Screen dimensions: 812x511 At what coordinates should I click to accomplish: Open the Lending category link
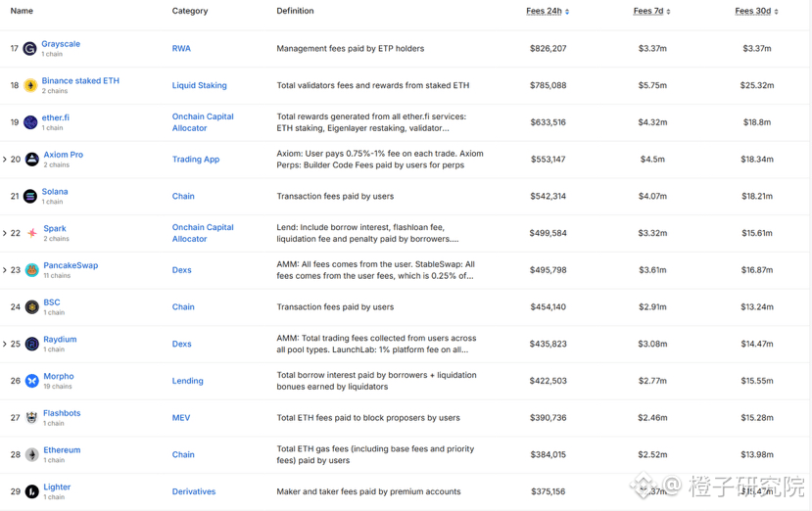[187, 381]
